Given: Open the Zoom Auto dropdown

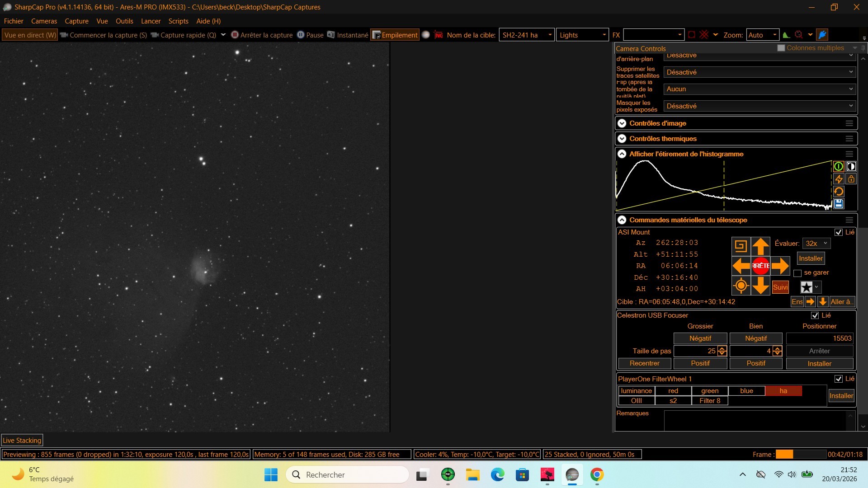Looking at the screenshot, I should (x=762, y=35).
